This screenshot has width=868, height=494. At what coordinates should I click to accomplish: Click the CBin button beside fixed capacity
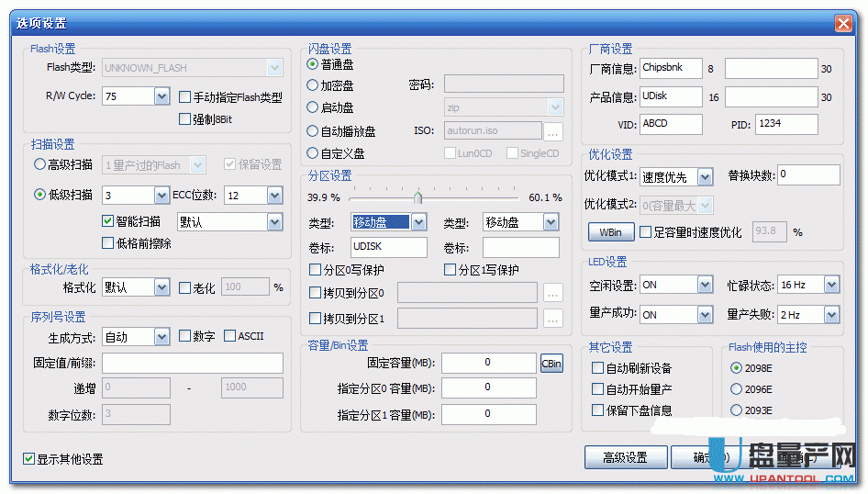551,363
